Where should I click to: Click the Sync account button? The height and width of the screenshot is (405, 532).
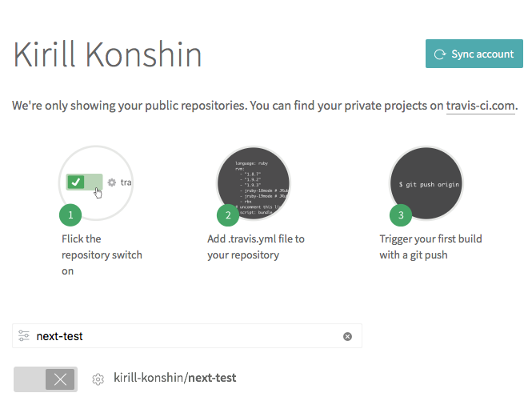tap(474, 54)
